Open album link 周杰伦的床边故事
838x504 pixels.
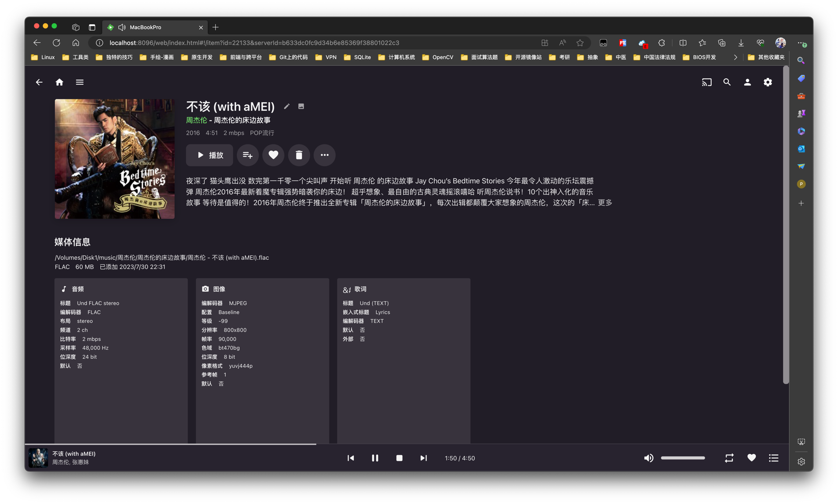coord(242,120)
